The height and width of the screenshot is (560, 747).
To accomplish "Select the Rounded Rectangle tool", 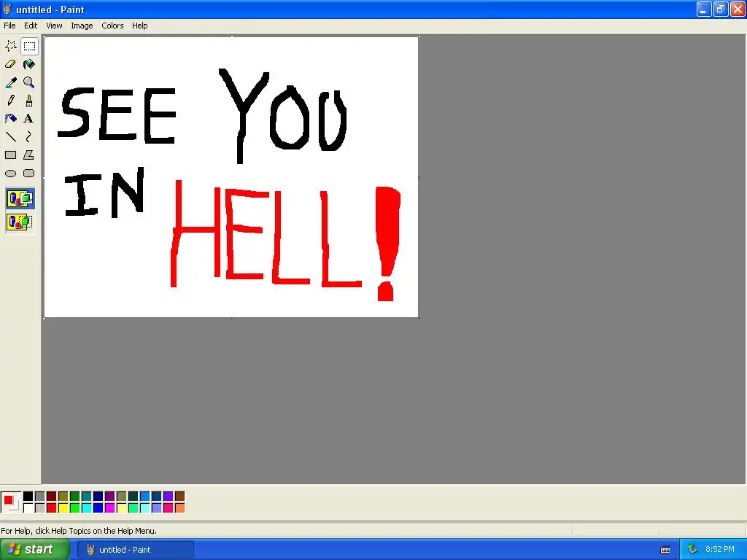I will [29, 174].
